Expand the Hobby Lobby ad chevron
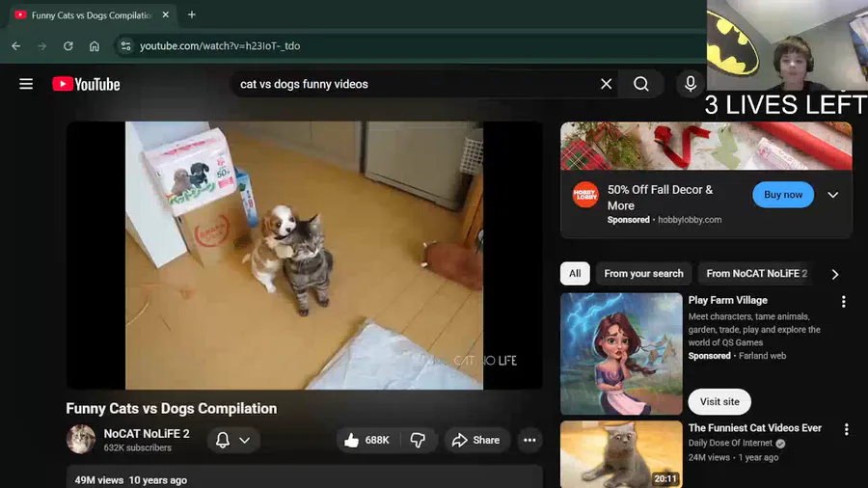 tap(832, 195)
